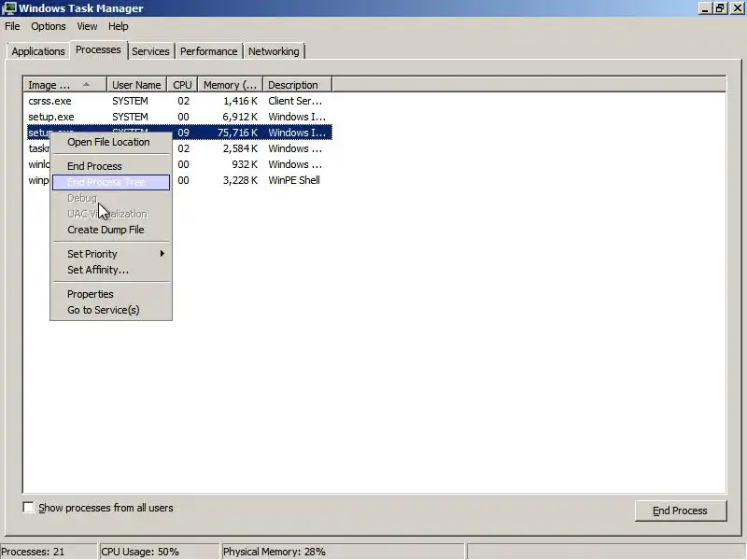Image resolution: width=747 pixels, height=560 pixels.
Task: Select the setup.exe row using 6,912 K
Action: point(179,117)
